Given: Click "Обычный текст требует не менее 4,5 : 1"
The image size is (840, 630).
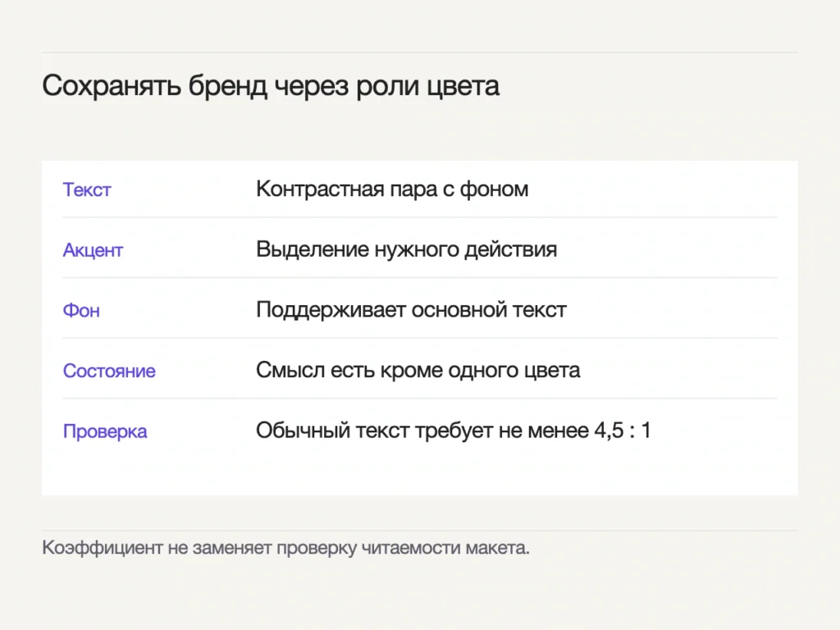Looking at the screenshot, I should pos(453,431).
